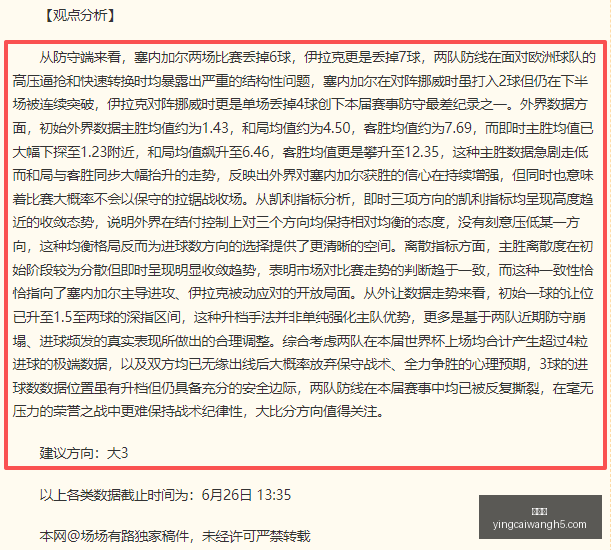
Task: Click the first paragraph line 从防守端来看
Action: pos(317,57)
